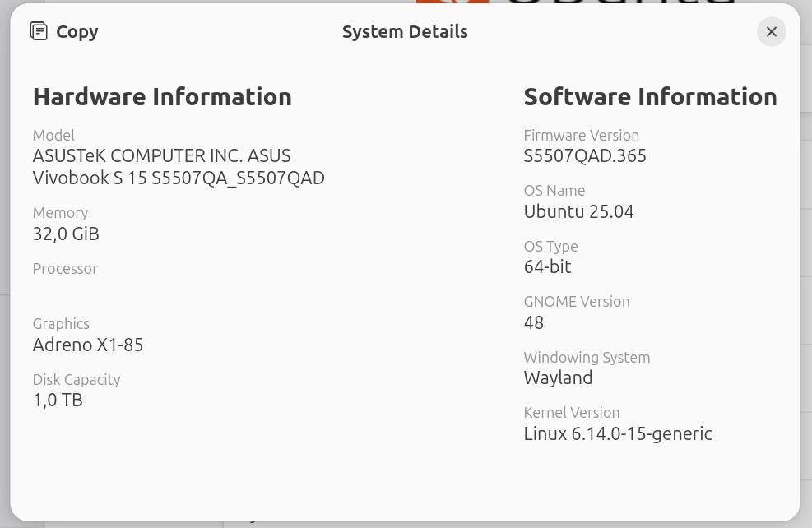Click the Disk Capacity label
This screenshot has height=528, width=812.
tap(77, 379)
